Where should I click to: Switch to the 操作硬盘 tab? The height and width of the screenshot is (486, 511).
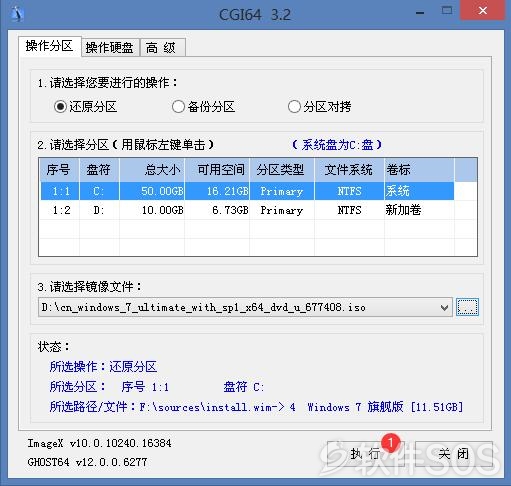coord(110,48)
